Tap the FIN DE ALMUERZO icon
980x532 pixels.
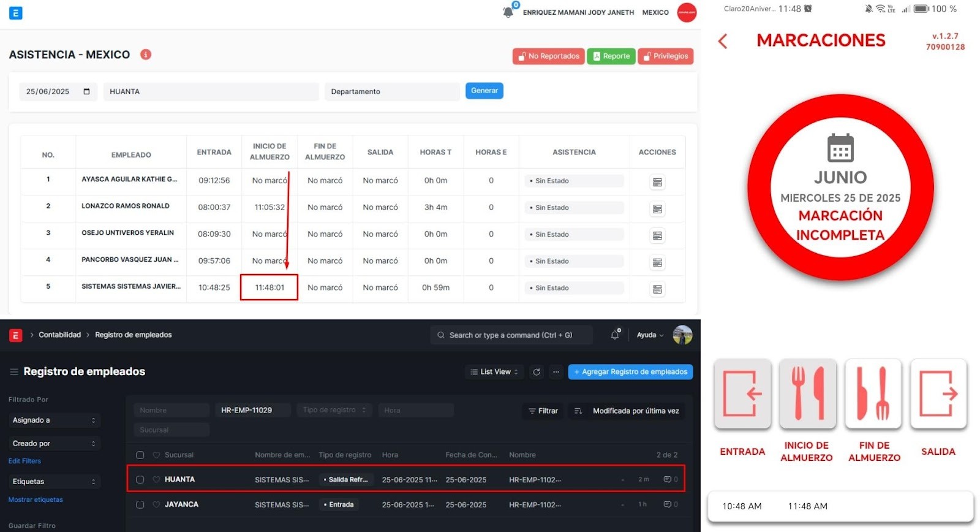click(x=873, y=393)
